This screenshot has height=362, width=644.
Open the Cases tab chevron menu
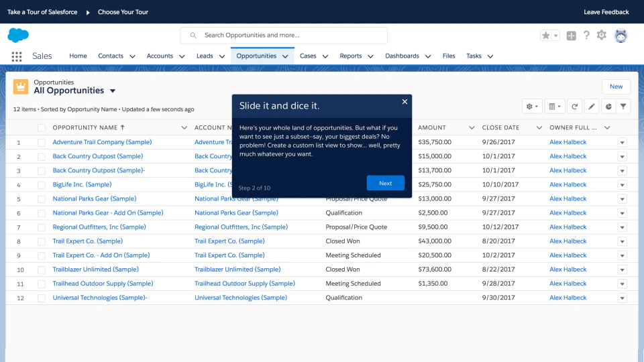click(325, 56)
